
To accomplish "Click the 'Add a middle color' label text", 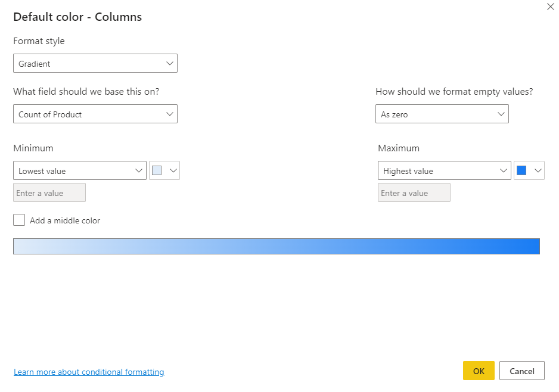I will point(65,220).
